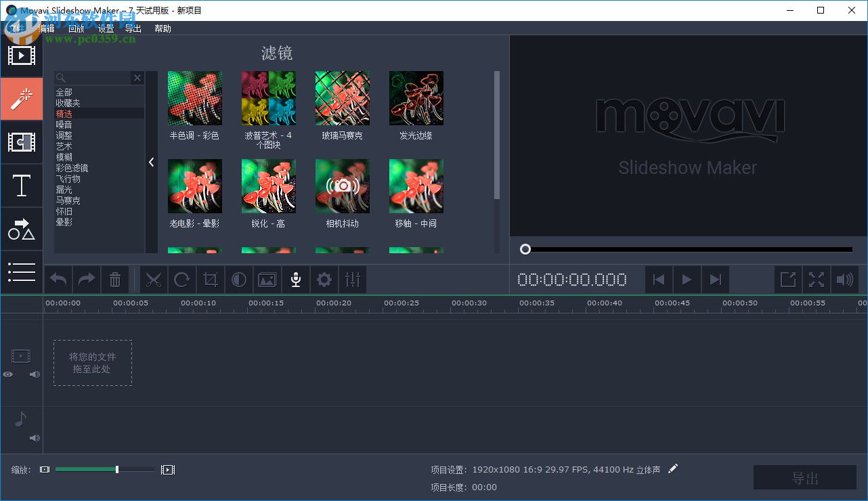Split the clip using the scissors icon
This screenshot has width=868, height=501.
tap(154, 279)
